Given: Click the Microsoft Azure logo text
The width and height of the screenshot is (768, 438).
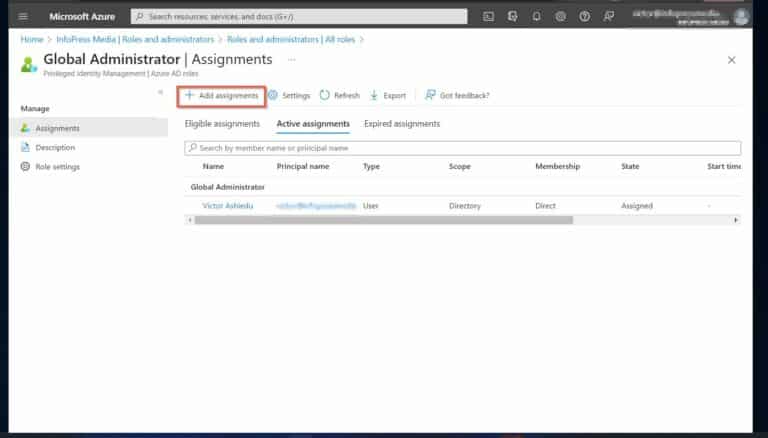Looking at the screenshot, I should click(x=82, y=17).
